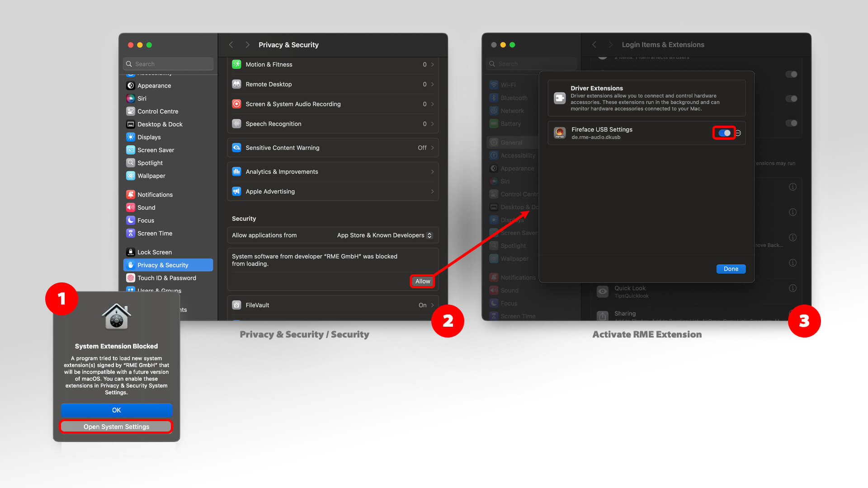Click the Screen & System Audio Recording icon

[x=236, y=104]
